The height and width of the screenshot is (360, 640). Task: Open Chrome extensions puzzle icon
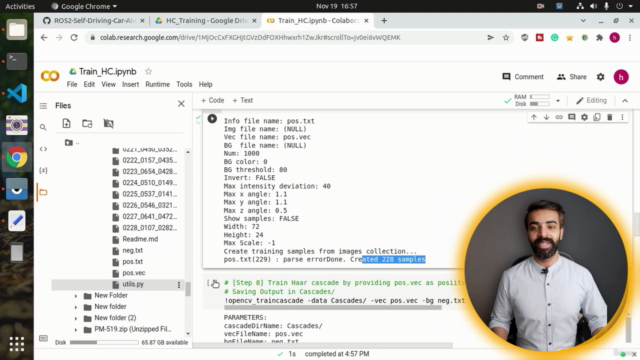[599, 38]
